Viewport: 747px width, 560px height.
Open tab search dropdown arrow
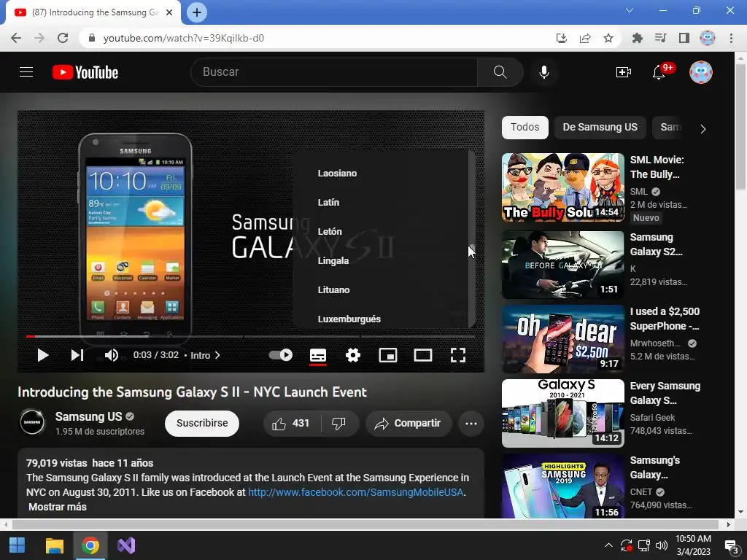tap(630, 10)
